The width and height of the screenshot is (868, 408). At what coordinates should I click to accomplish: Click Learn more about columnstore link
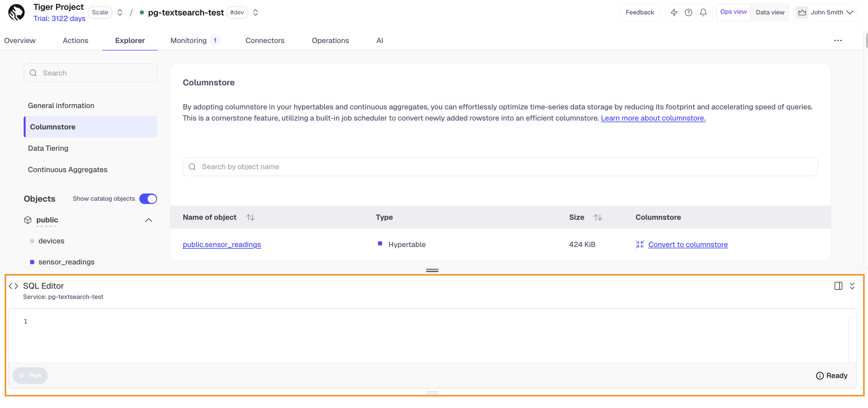pyautogui.click(x=653, y=118)
